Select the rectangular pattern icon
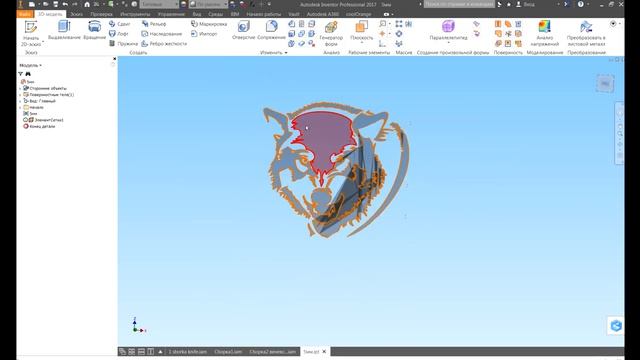The width and height of the screenshot is (640, 360). pos(399,24)
